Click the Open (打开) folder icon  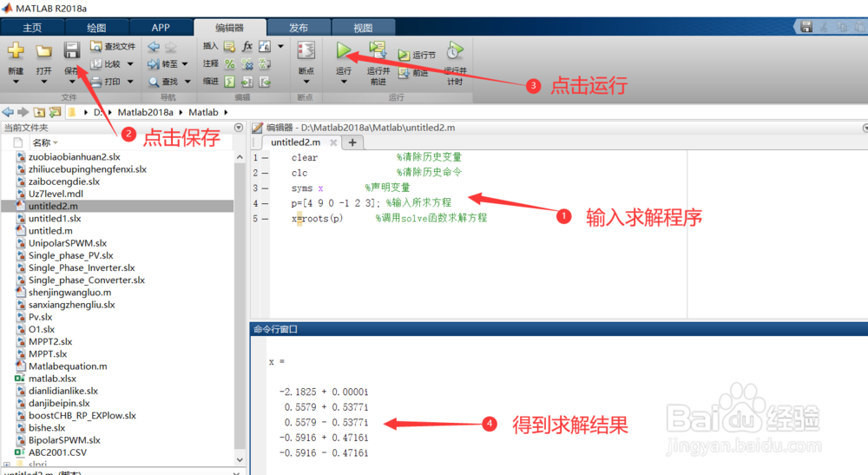43,51
